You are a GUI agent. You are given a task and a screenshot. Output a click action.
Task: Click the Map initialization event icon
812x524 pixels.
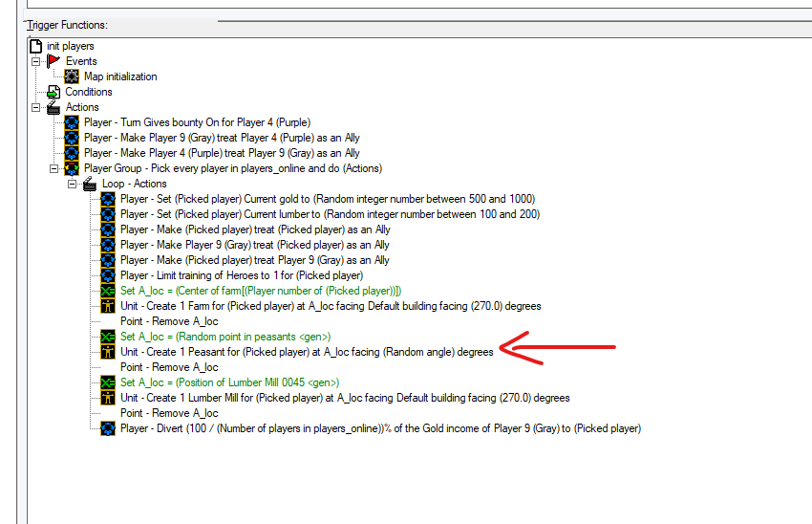[x=72, y=76]
